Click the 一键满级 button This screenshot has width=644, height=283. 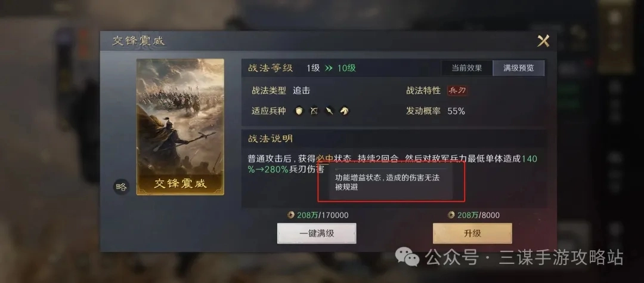click(317, 233)
